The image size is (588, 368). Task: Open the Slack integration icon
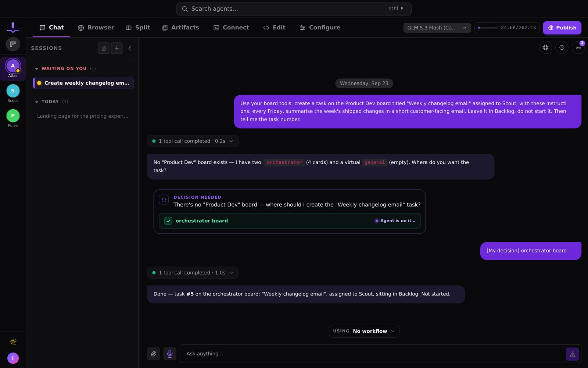pyautogui.click(x=545, y=47)
